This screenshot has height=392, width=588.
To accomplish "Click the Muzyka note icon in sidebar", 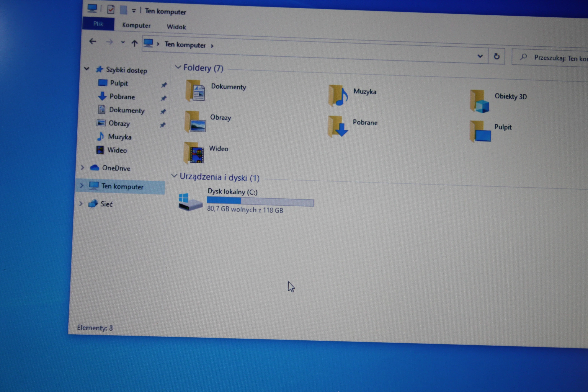I will 101,136.
